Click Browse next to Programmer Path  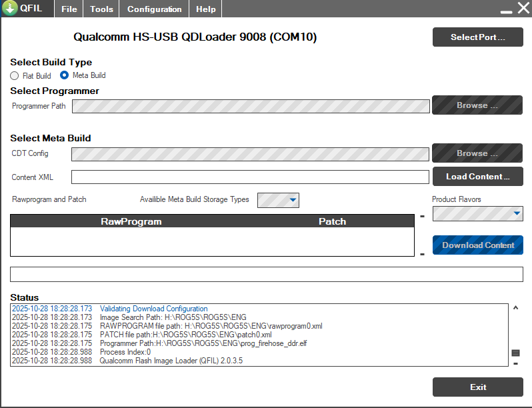[x=477, y=105]
